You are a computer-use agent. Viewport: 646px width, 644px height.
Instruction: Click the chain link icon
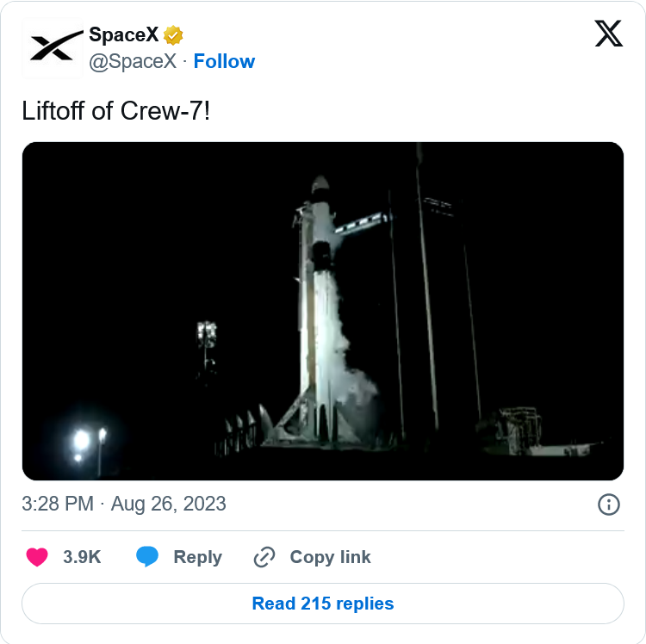click(x=264, y=557)
